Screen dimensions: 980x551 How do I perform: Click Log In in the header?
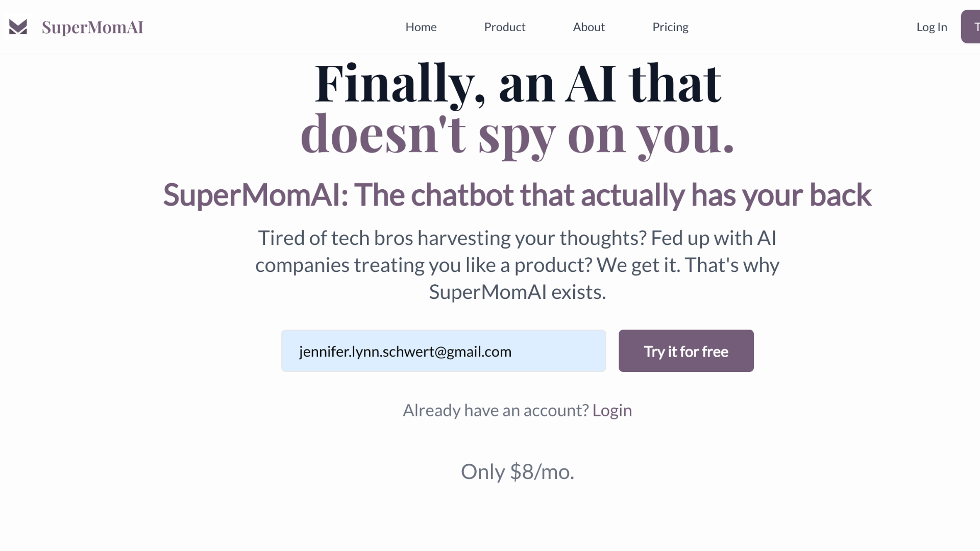932,27
